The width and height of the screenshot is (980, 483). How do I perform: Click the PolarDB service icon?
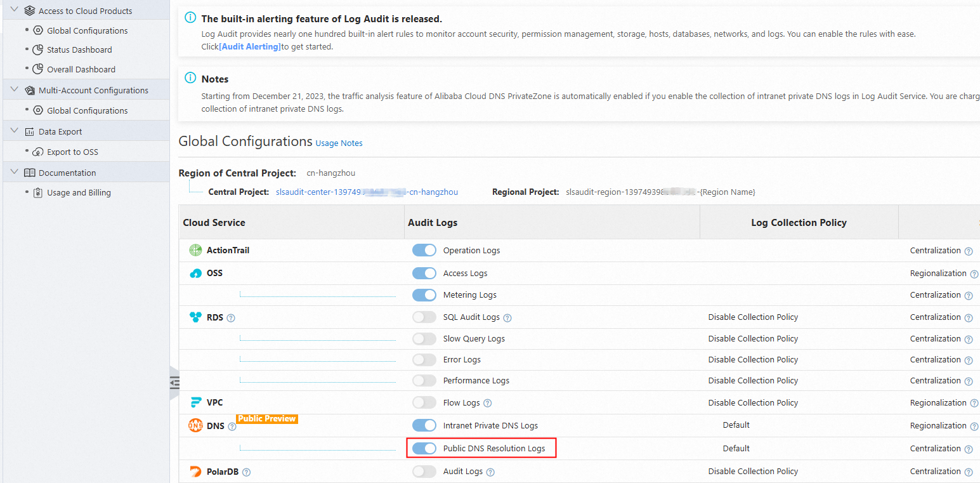coord(195,471)
